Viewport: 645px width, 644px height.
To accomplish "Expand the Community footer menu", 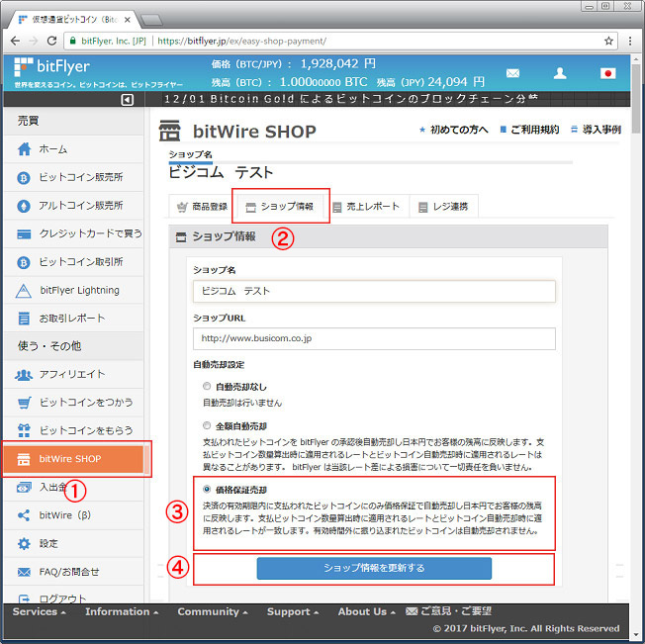I will click(213, 611).
